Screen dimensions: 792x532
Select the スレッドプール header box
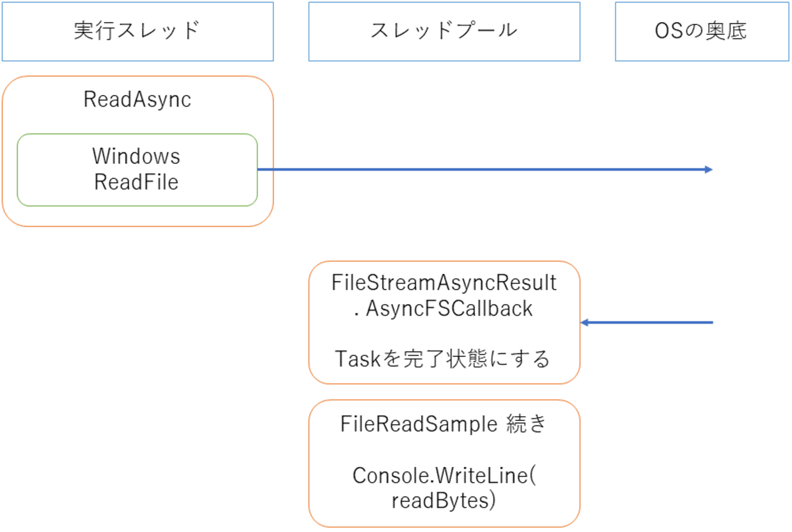pos(444,31)
